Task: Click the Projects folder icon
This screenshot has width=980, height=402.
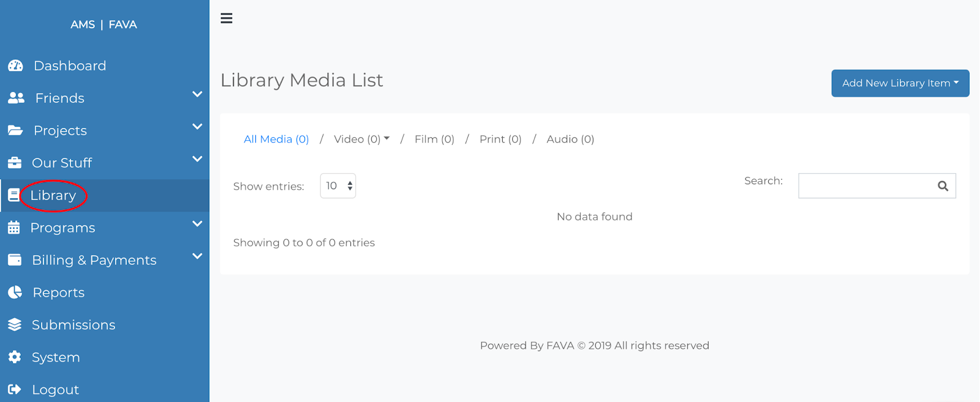Action: tap(15, 130)
